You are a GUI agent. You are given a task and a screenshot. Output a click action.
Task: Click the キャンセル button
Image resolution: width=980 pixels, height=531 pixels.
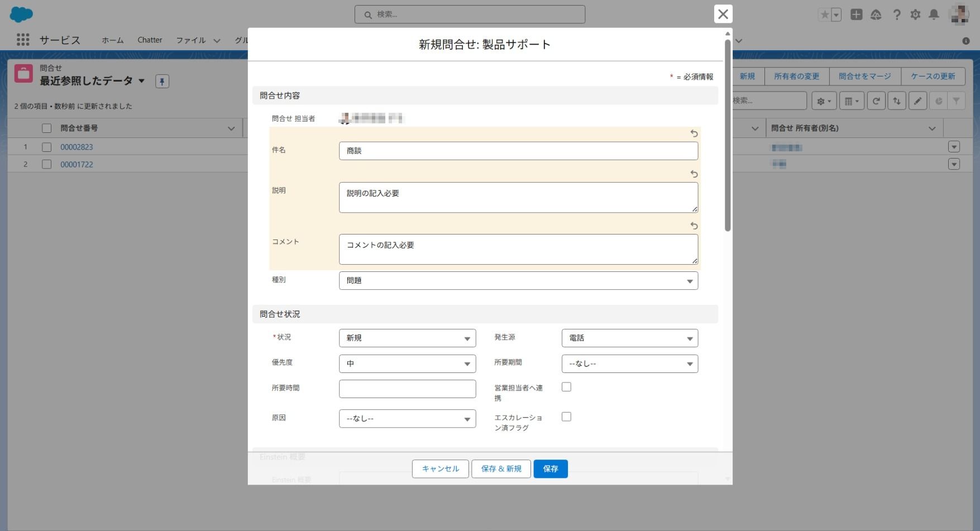440,469
